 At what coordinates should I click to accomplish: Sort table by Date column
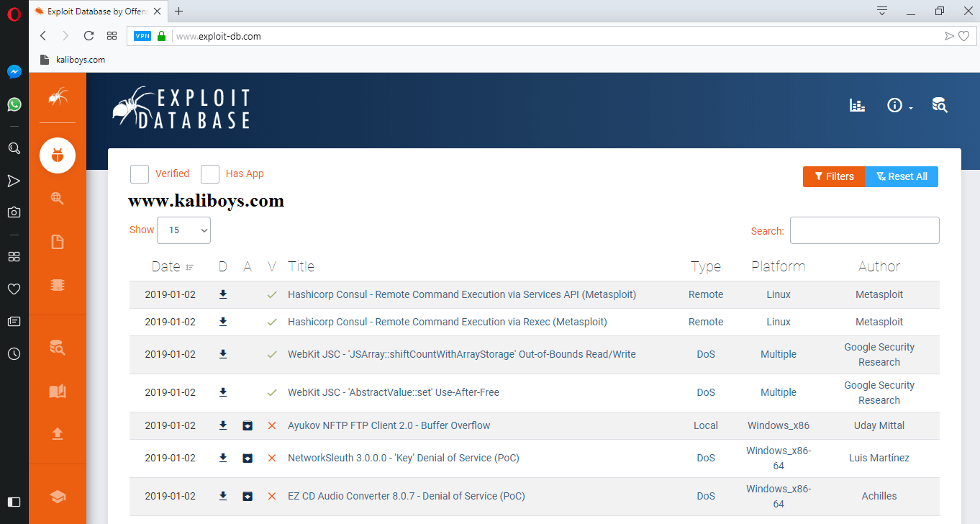(173, 266)
